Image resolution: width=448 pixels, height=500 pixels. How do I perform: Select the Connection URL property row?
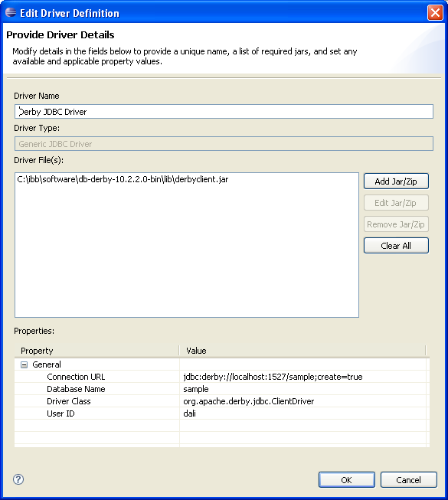tap(222, 377)
